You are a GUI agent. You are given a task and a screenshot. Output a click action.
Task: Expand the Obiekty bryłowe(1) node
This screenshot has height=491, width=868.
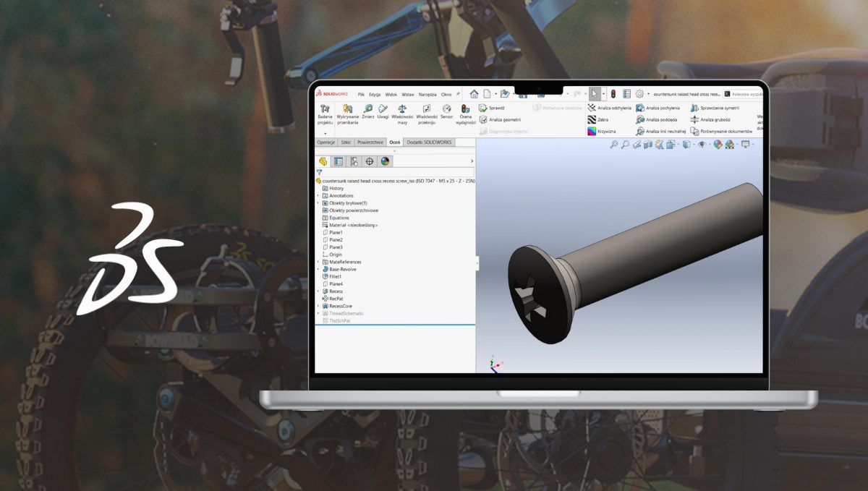tap(318, 203)
